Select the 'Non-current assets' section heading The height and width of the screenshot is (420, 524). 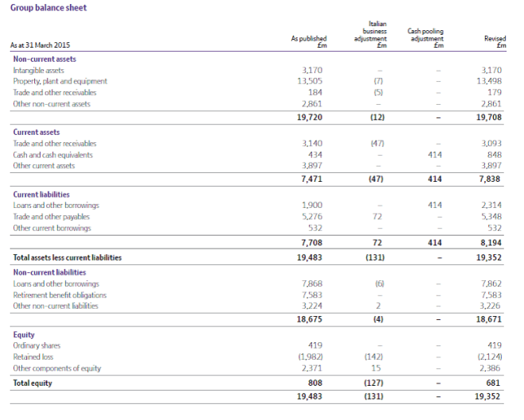coord(44,59)
